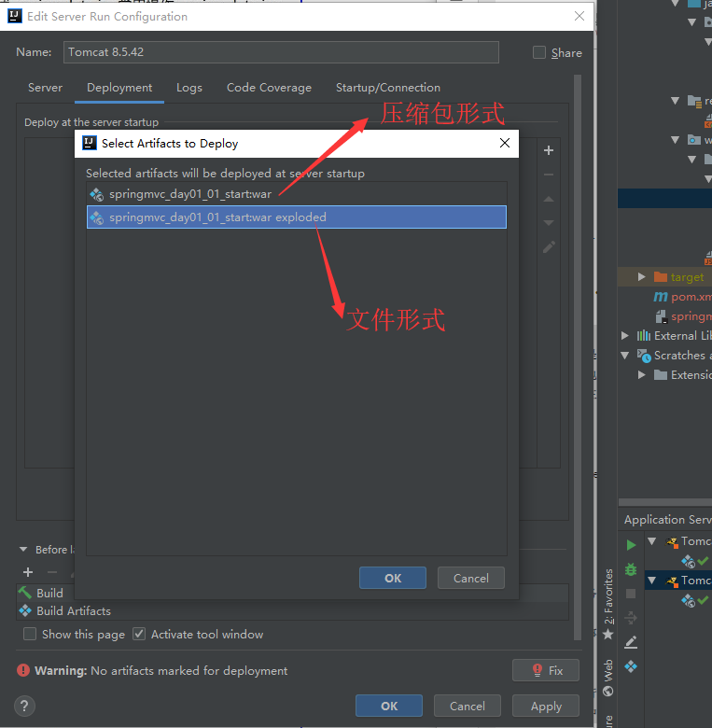Expand the target folder
The height and width of the screenshot is (728, 712).
click(641, 276)
